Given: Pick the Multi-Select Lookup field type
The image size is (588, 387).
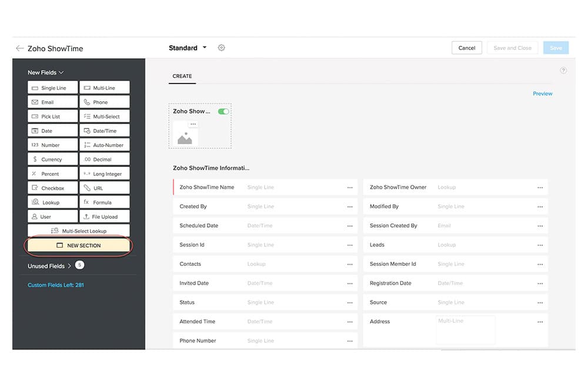Looking at the screenshot, I should pyautogui.click(x=78, y=231).
